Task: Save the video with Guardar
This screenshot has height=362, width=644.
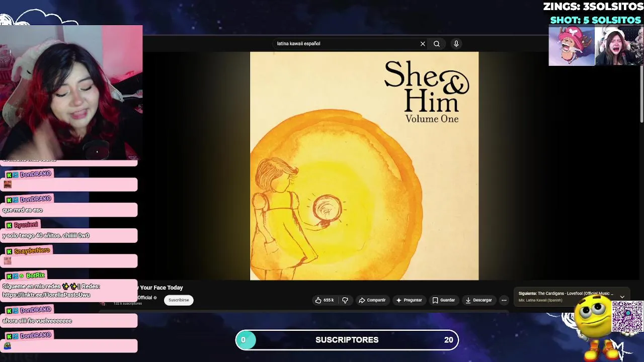Action: point(443,300)
